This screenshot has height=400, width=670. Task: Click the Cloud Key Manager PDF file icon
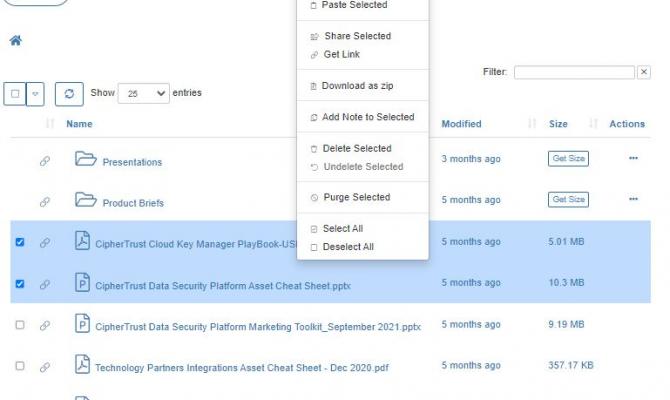click(x=83, y=242)
